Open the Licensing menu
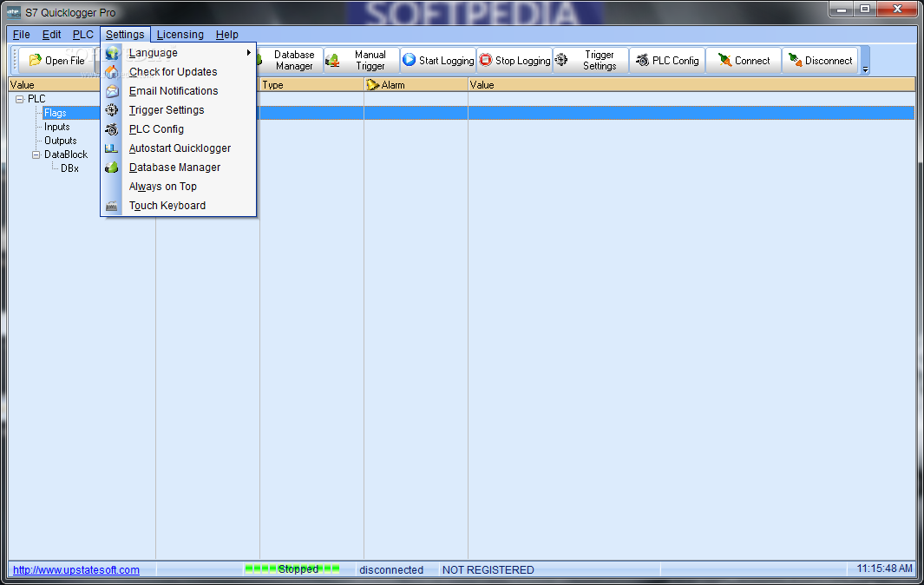 point(180,34)
